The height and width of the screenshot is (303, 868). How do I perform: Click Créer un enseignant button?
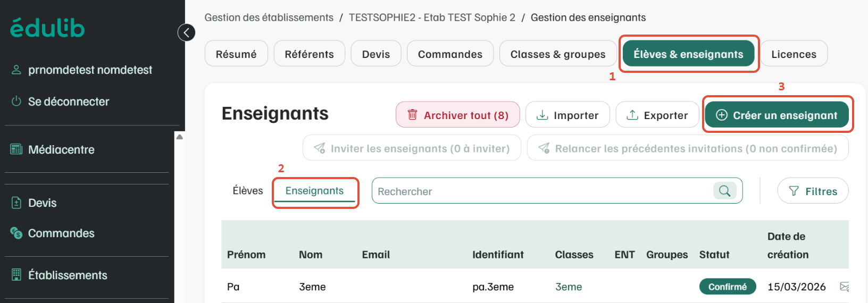[x=777, y=115]
